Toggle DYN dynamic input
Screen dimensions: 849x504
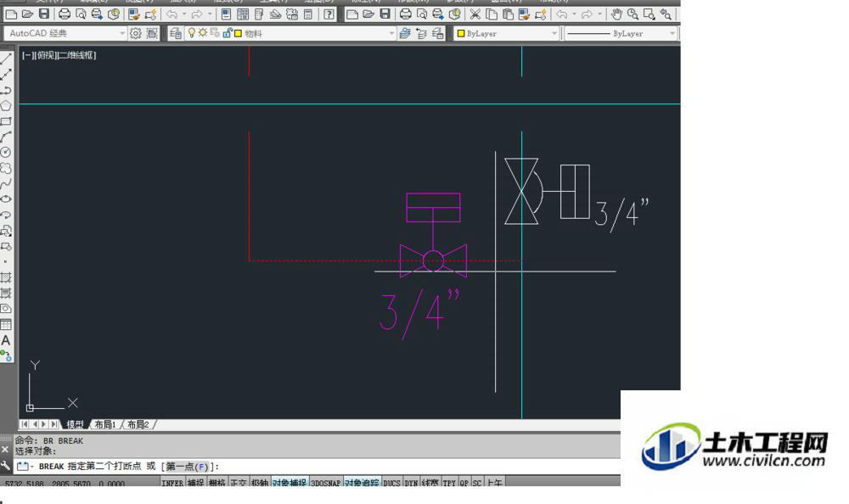pyautogui.click(x=412, y=482)
